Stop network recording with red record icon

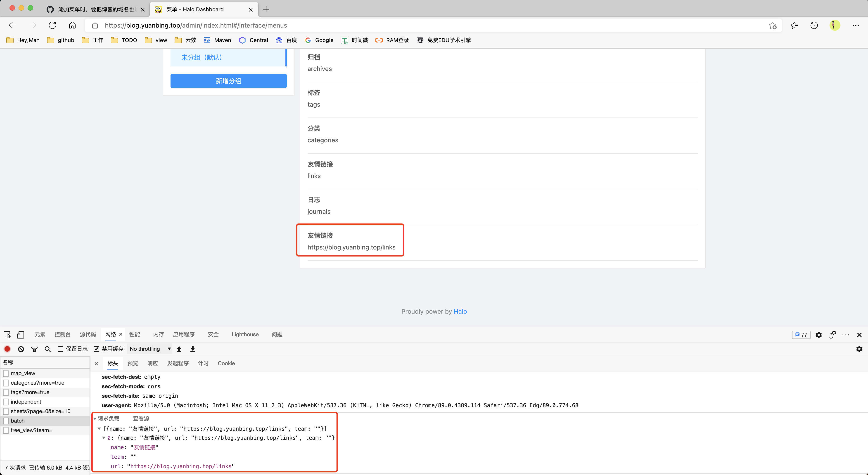(x=7, y=349)
